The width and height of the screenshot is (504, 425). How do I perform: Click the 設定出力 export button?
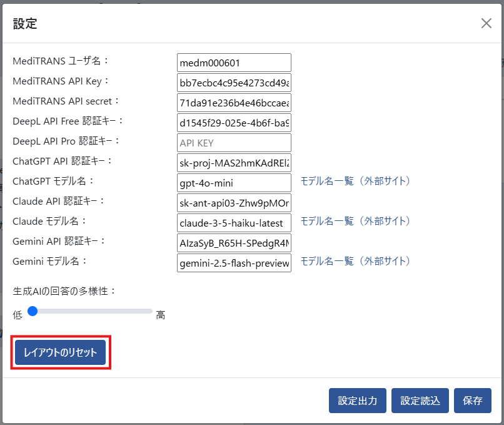tap(357, 401)
